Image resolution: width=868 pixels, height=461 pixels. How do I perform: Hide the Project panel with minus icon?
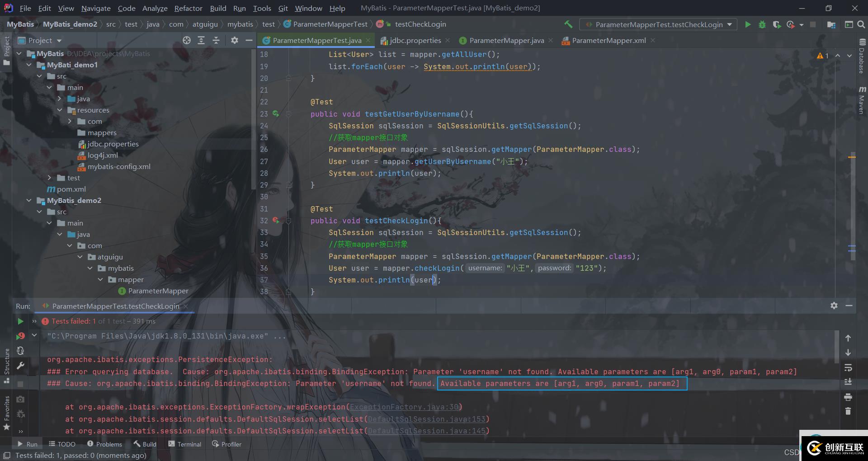(x=249, y=40)
